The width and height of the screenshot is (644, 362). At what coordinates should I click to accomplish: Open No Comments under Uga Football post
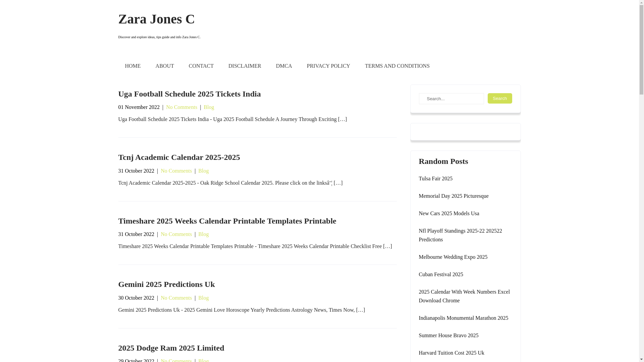[181, 107]
